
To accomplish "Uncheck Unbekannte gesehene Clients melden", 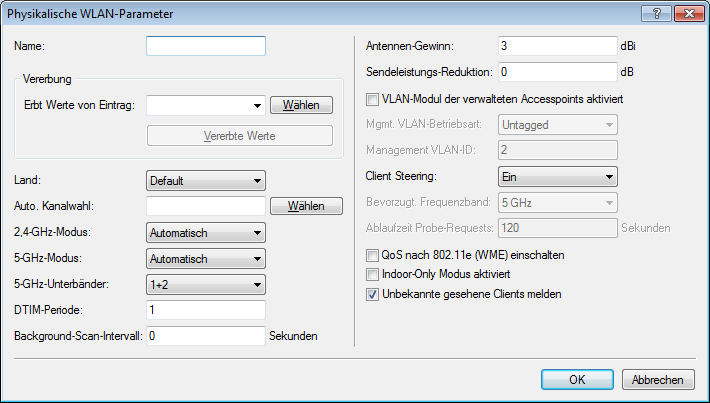I will 373,294.
